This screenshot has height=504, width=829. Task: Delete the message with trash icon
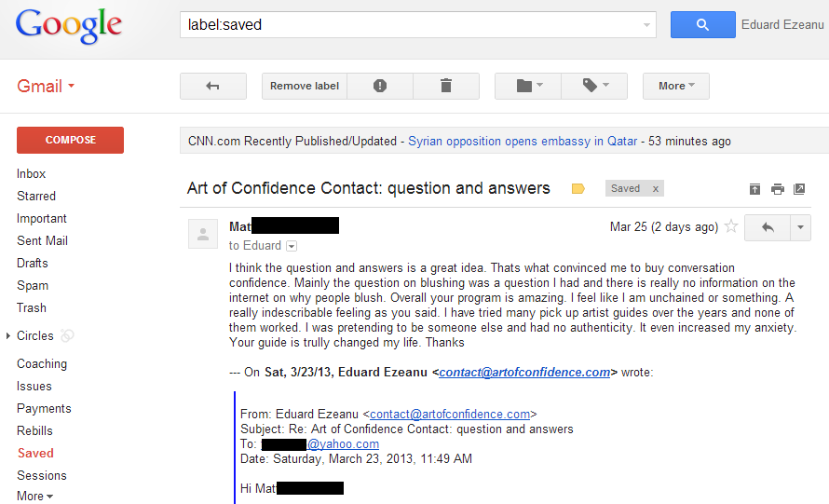[x=446, y=87]
